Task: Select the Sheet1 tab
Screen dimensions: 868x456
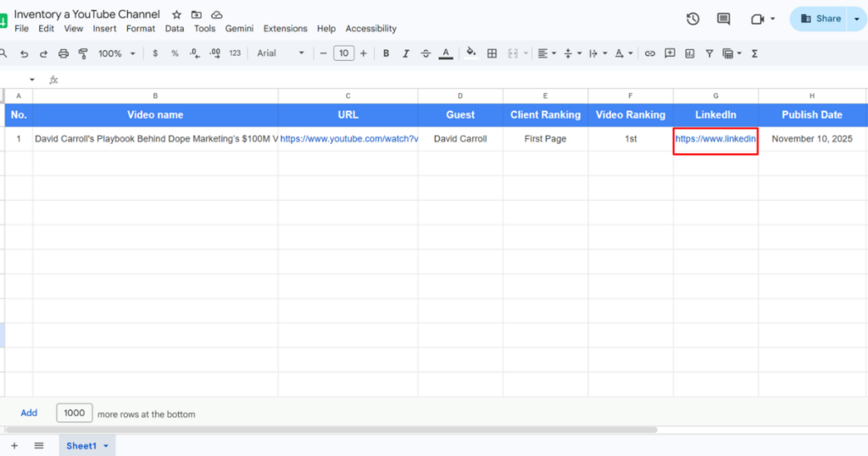Action: pos(87,446)
